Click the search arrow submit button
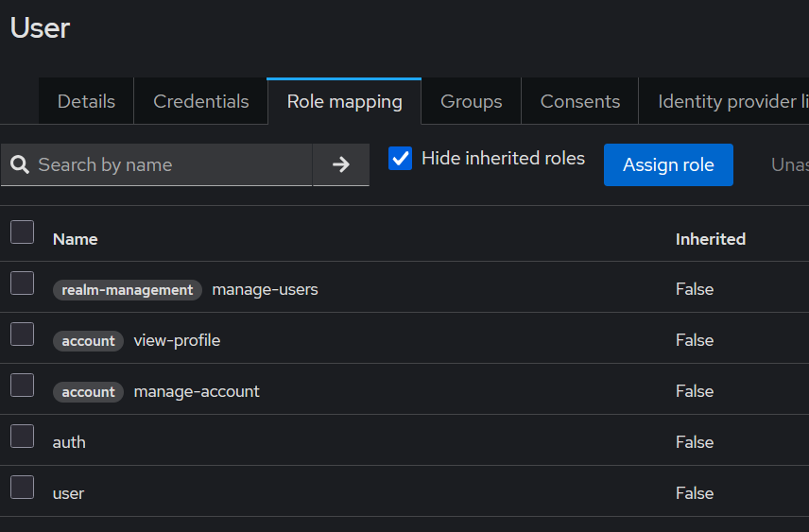This screenshot has height=532, width=809. point(341,165)
